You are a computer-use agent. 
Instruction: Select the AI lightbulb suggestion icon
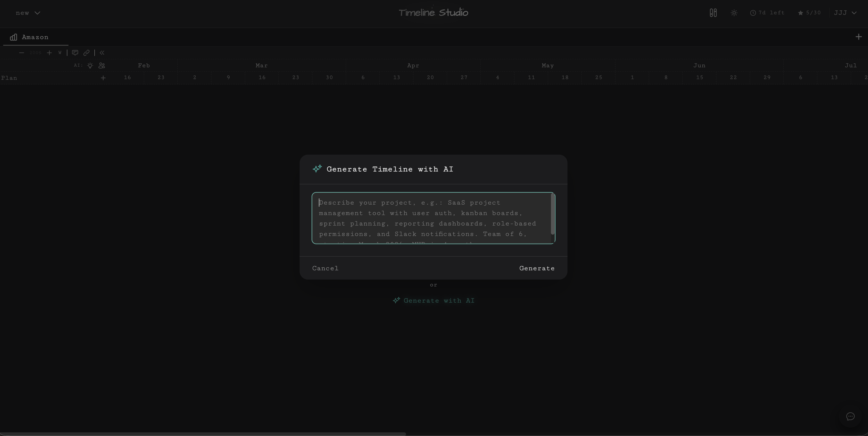tap(90, 66)
